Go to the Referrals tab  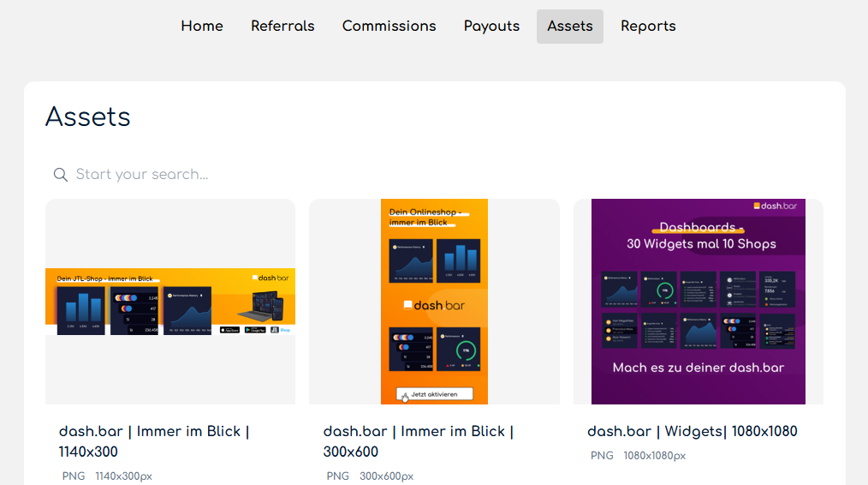coord(282,26)
